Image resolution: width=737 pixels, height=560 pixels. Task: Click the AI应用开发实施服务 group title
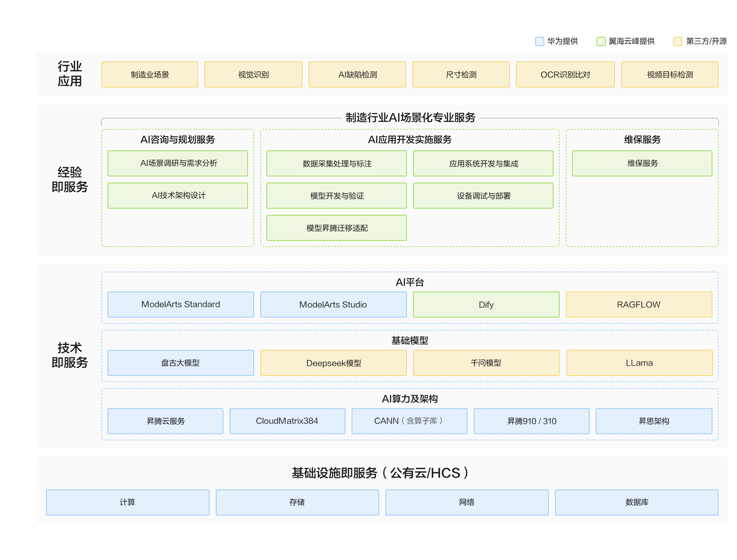(410, 140)
